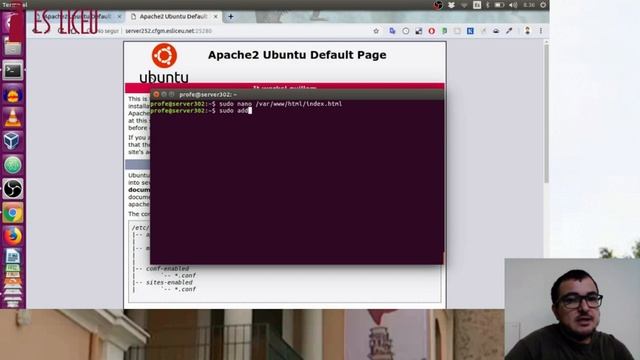The width and height of the screenshot is (640, 360).
Task: Open the Bluetooth indicator menu
Action: [x=487, y=5]
